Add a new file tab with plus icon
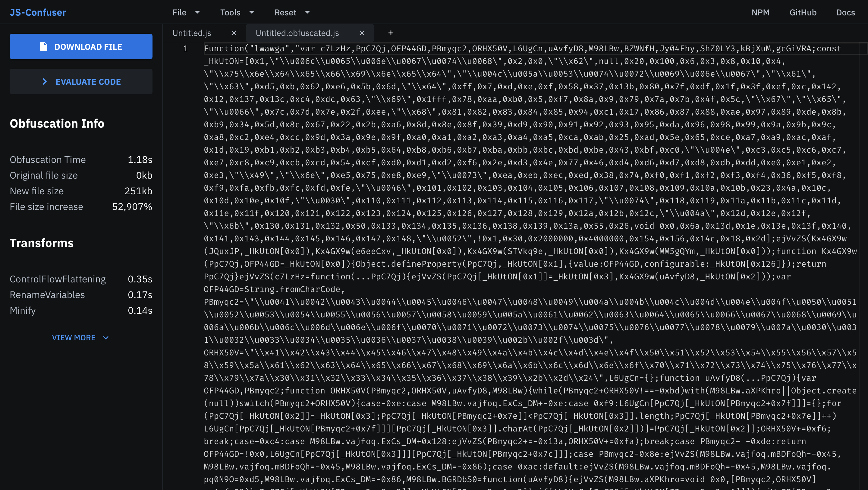Viewport: 868px width, 490px height. click(x=391, y=33)
